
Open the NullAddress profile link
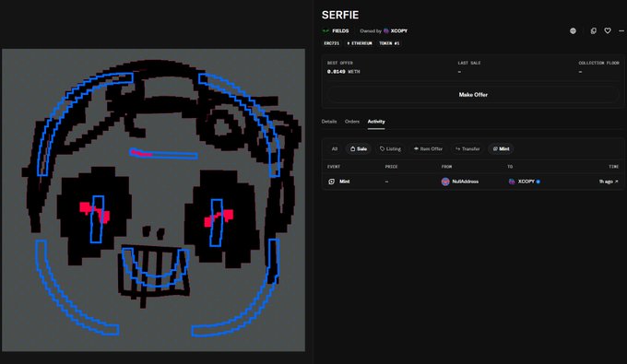465,182
